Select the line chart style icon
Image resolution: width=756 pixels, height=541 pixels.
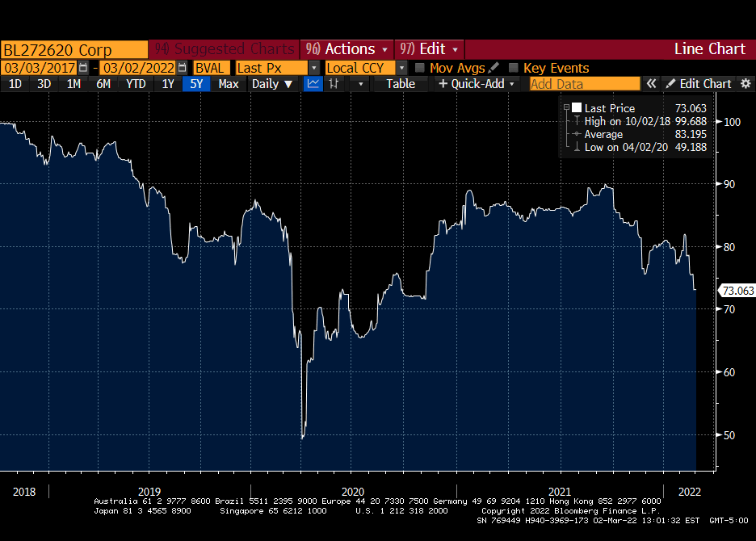tap(313, 84)
